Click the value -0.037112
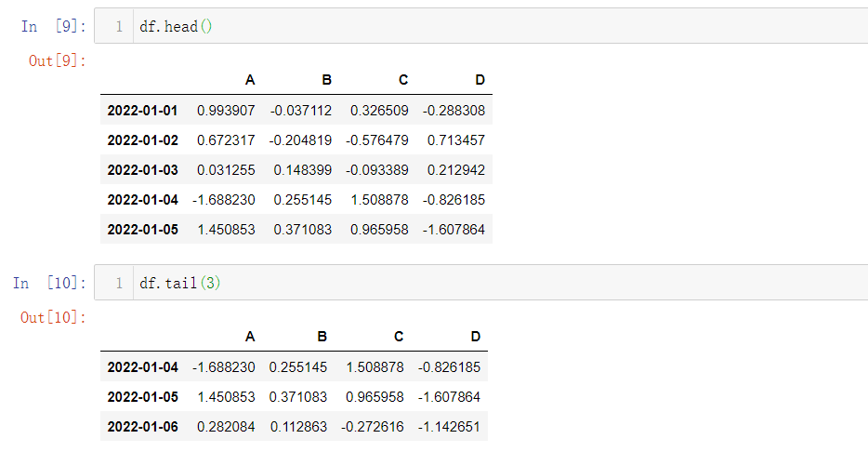Image resolution: width=868 pixels, height=452 pixels. point(301,111)
